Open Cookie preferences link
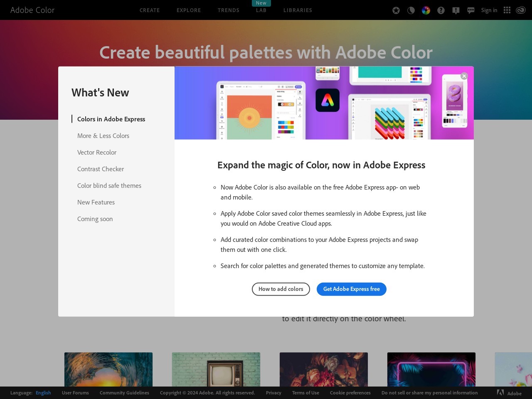532x399 pixels. coord(350,393)
